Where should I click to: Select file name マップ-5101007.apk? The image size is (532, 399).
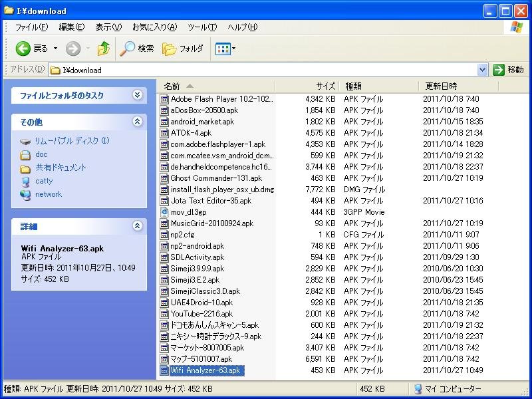(x=201, y=359)
